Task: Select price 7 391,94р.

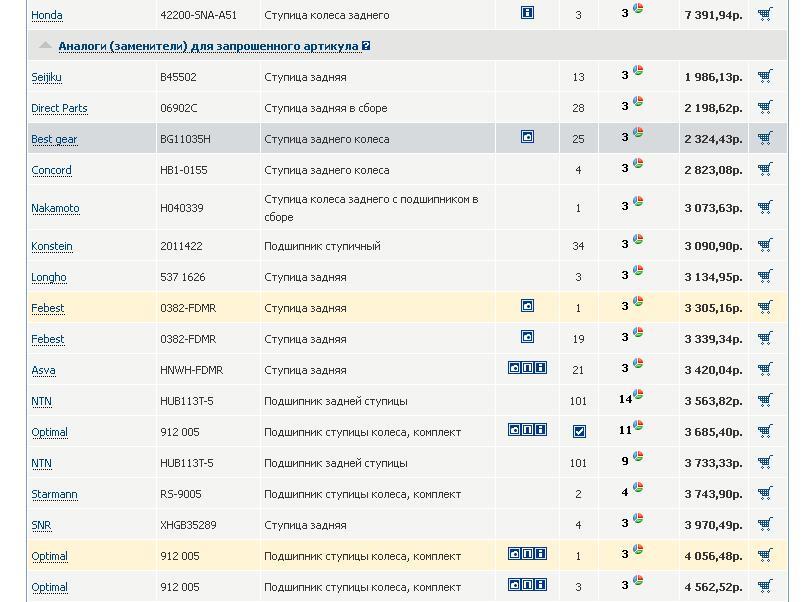Action: point(713,16)
